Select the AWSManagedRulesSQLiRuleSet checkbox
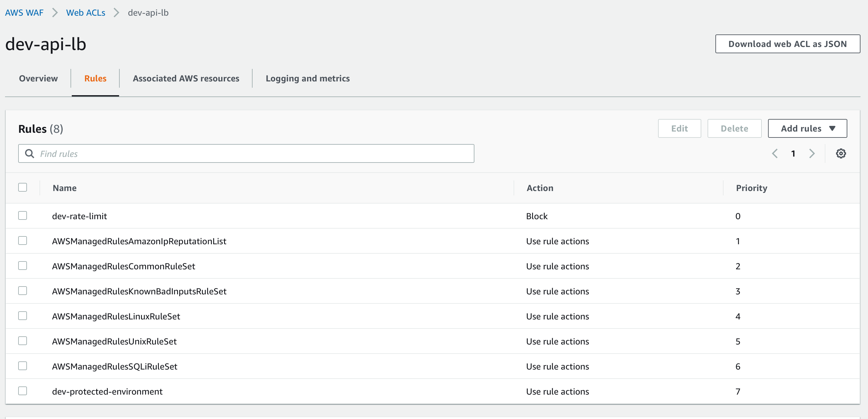 (x=23, y=366)
